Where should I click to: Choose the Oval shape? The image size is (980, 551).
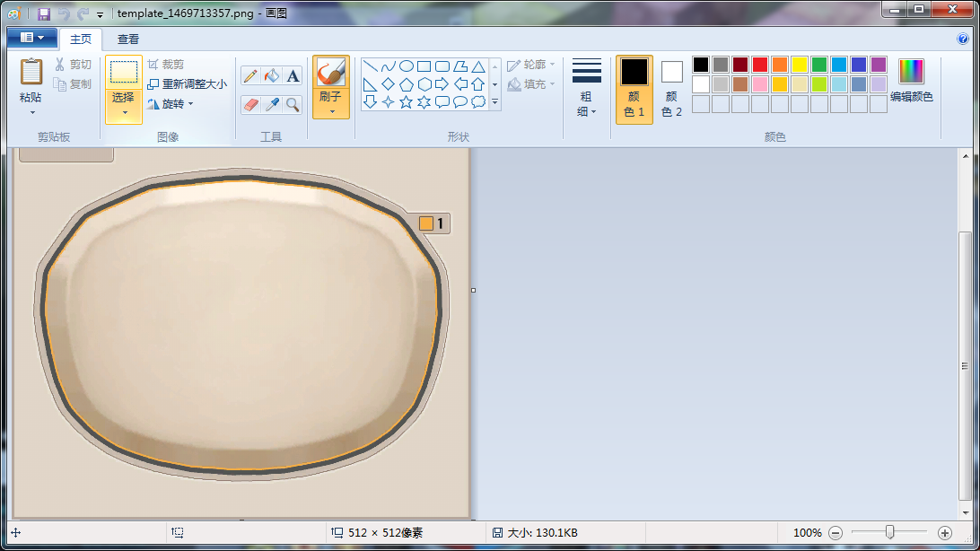(x=407, y=66)
